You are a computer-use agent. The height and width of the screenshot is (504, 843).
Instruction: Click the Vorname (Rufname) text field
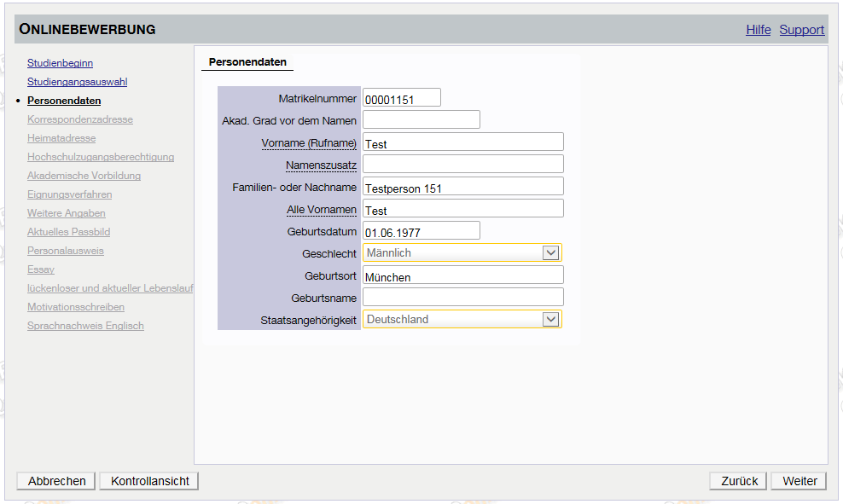click(x=462, y=142)
